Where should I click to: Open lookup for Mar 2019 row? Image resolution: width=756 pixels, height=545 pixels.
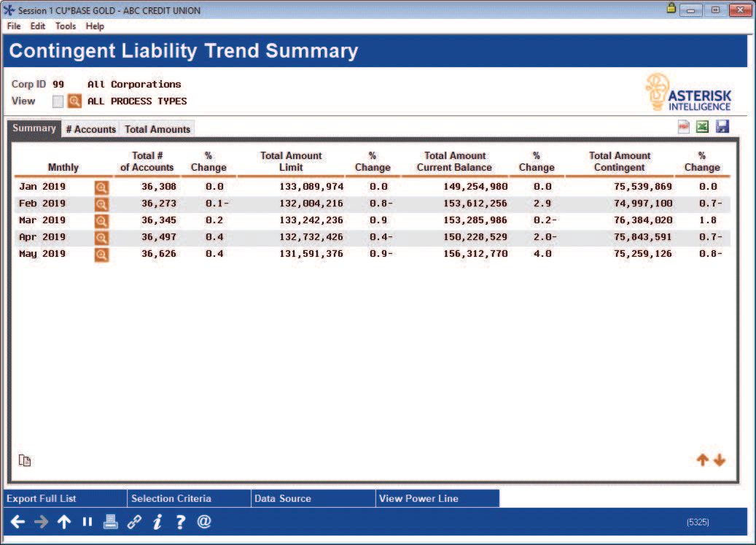(x=101, y=221)
